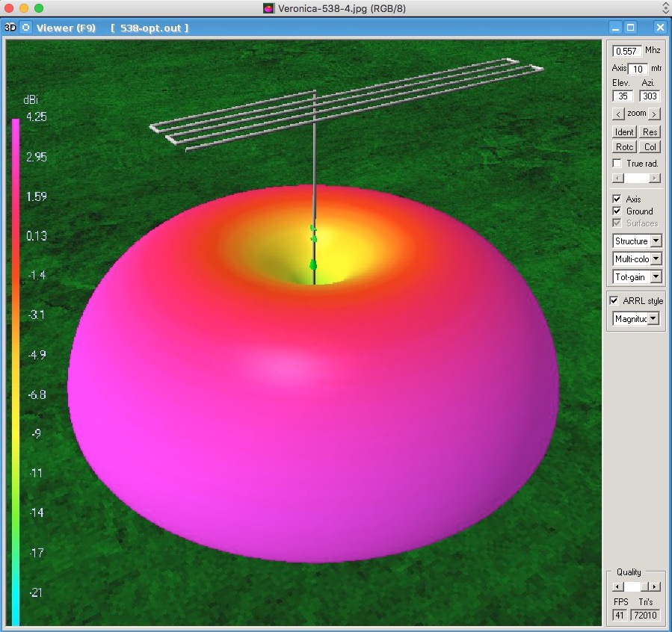Click the 3D icon in the viewer title bar
The width and height of the screenshot is (672, 632).
(x=10, y=28)
